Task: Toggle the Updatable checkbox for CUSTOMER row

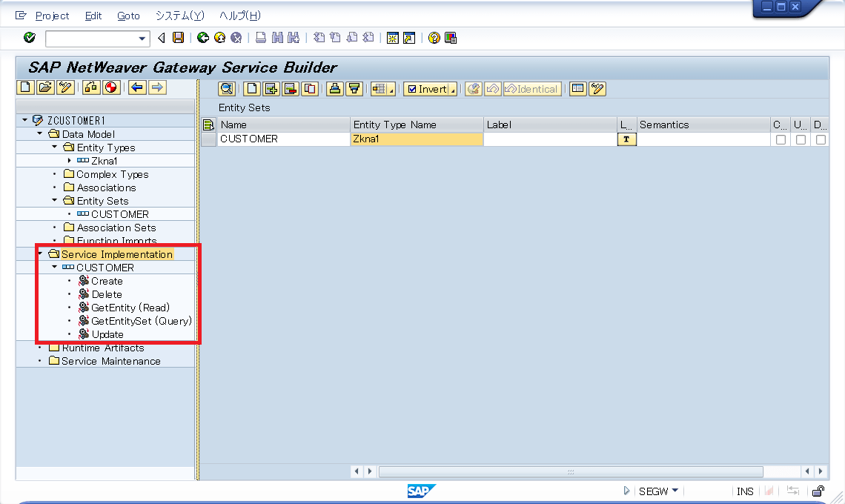Action: tap(801, 139)
